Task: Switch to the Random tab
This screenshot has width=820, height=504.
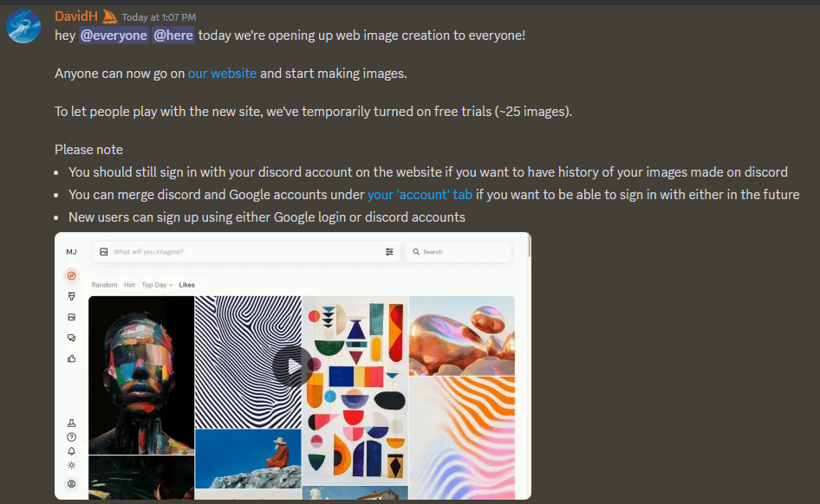Action: click(x=105, y=285)
